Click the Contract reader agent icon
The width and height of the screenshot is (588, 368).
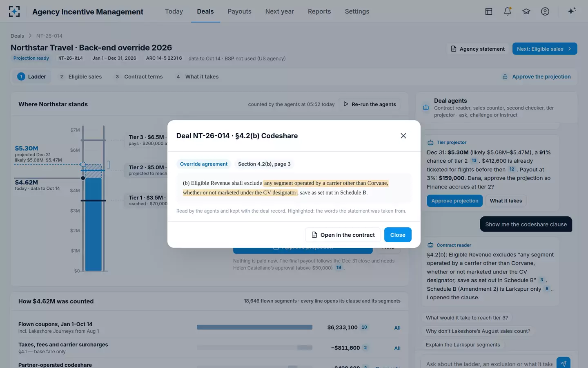point(430,245)
